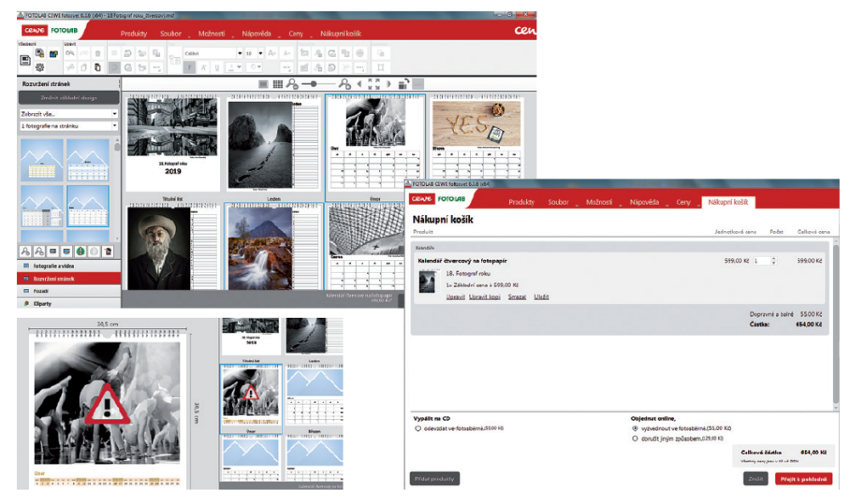The image size is (850, 504).
Task: Click the 'Smazat' link in cart
Action: pyautogui.click(x=517, y=297)
